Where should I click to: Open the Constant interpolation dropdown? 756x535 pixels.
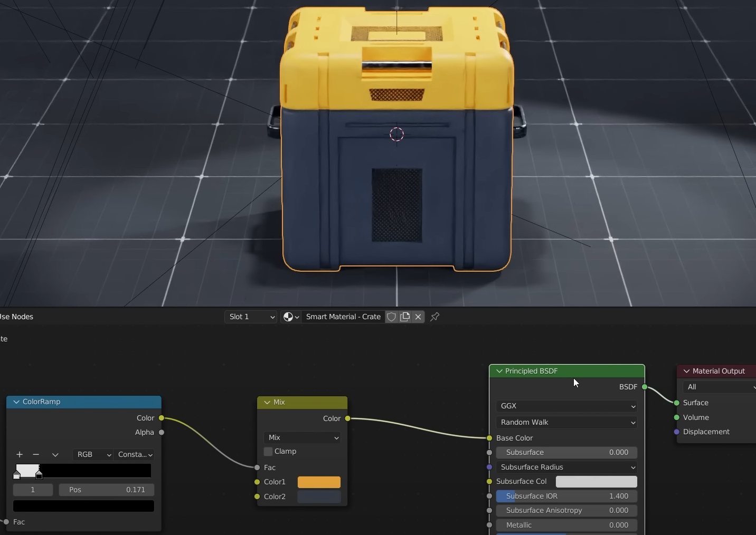click(135, 454)
